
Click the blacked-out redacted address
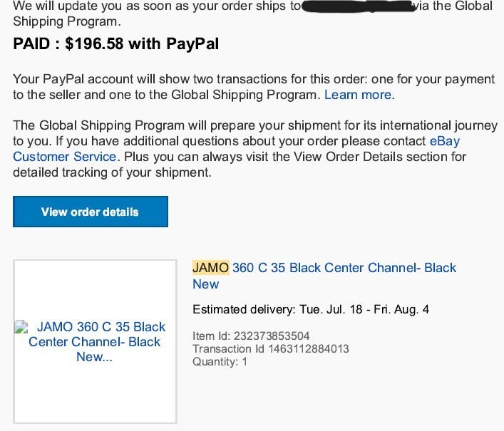pyautogui.click(x=358, y=6)
